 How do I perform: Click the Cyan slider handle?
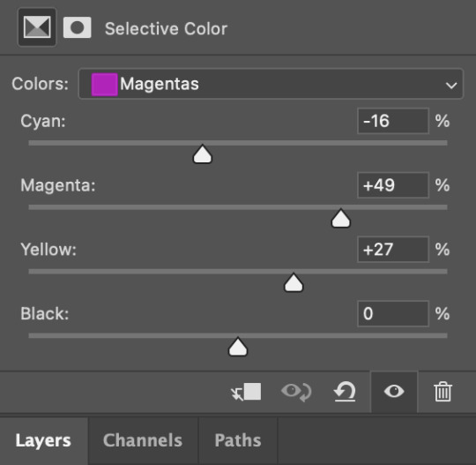point(203,154)
